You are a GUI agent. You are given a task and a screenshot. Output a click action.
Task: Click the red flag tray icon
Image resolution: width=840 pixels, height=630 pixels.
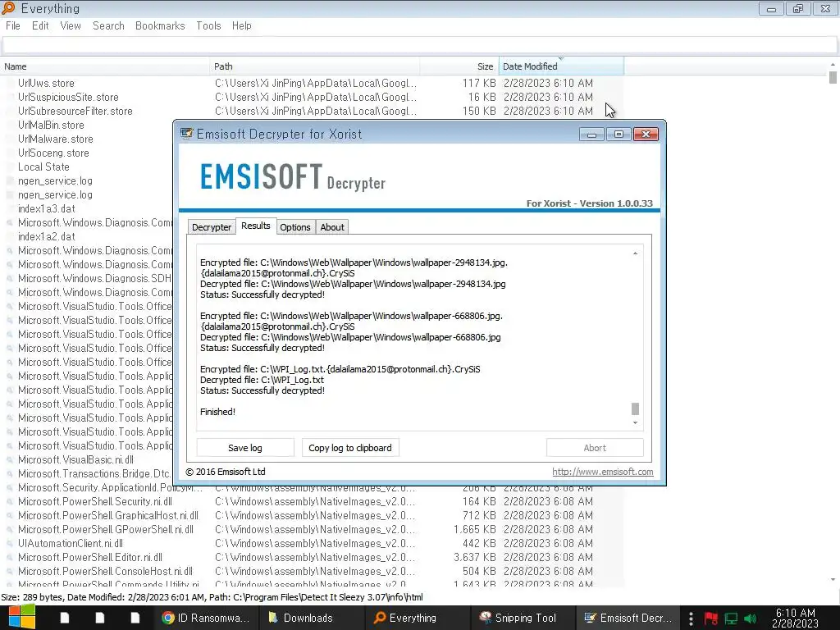pyautogui.click(x=711, y=619)
